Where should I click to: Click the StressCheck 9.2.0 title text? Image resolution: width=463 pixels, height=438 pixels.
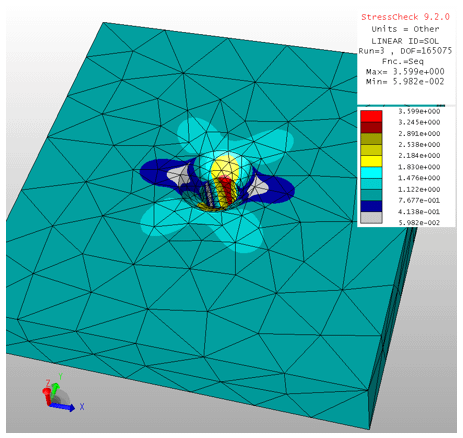[405, 17]
